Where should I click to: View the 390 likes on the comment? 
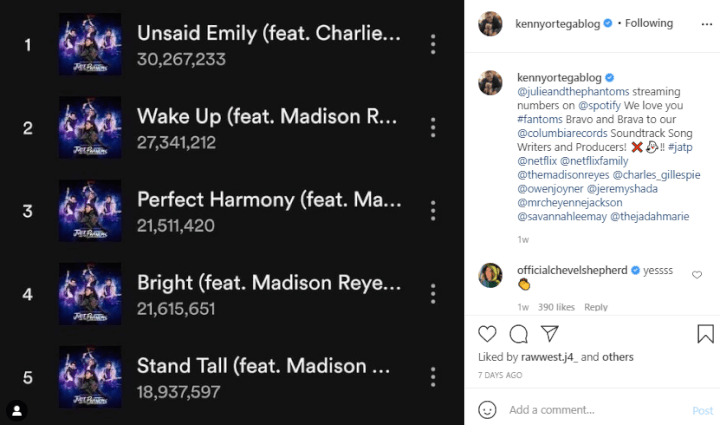click(x=557, y=307)
